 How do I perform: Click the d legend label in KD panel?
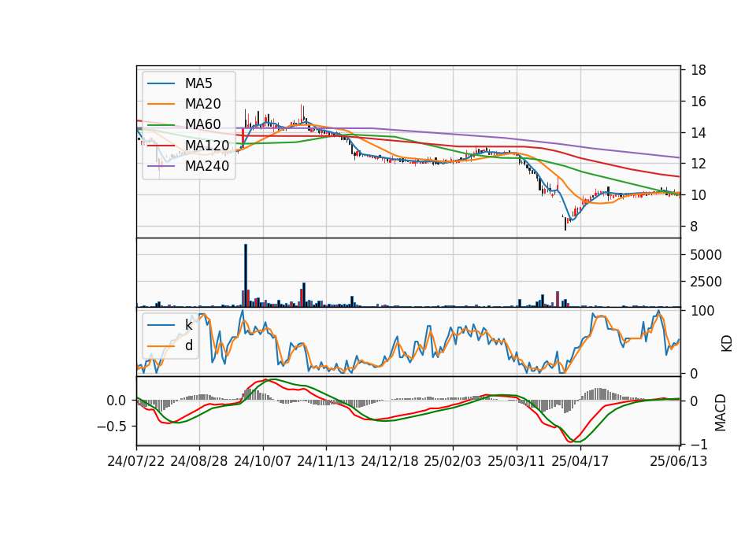coord(188,345)
